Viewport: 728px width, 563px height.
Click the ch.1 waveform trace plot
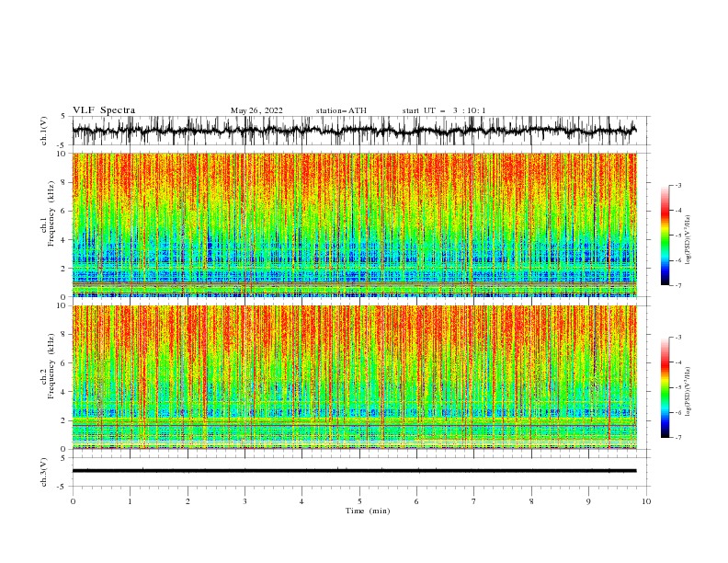click(x=354, y=131)
